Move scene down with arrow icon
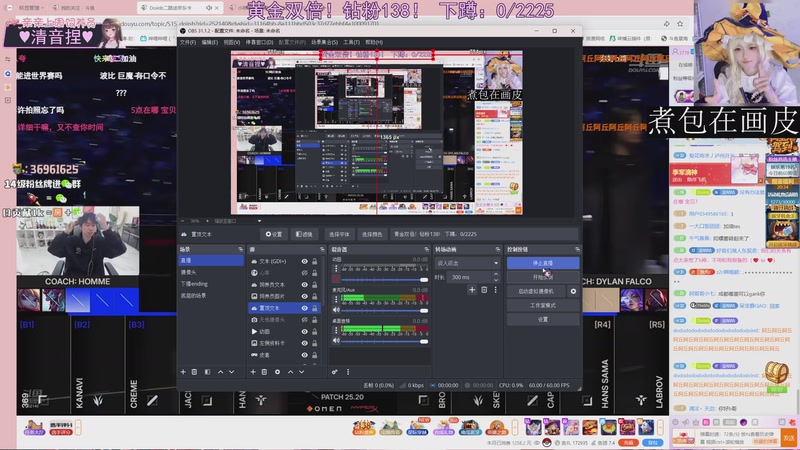 point(232,372)
